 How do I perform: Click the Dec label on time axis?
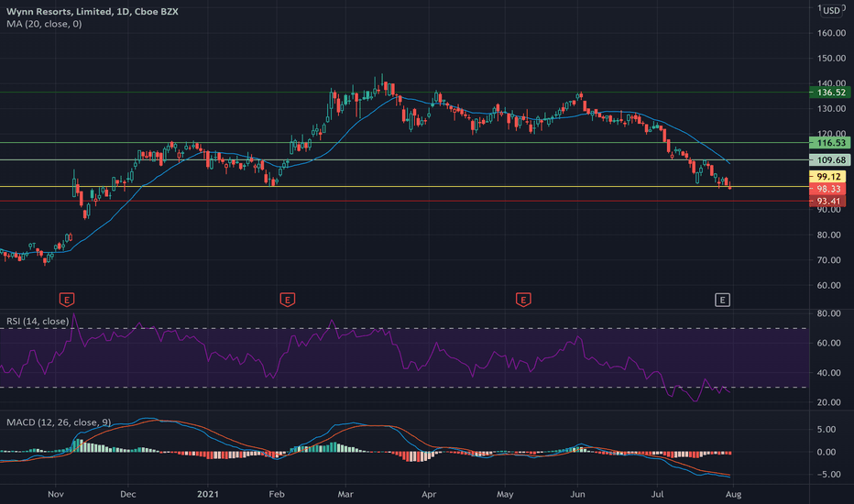[x=128, y=494]
